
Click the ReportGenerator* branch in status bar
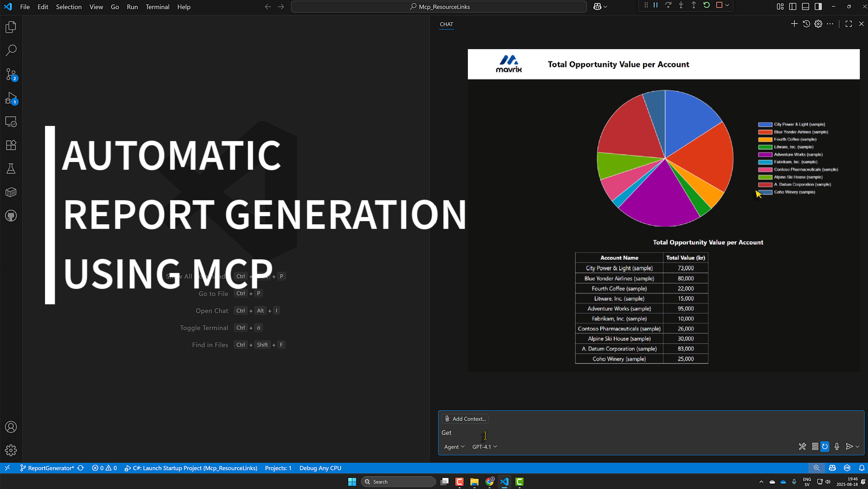pyautogui.click(x=47, y=468)
